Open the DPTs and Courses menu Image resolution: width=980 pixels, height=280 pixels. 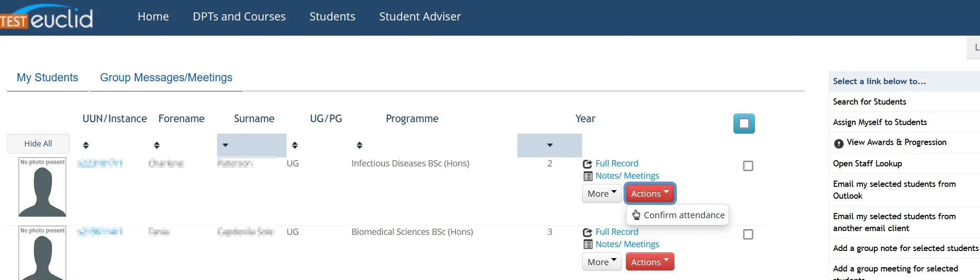coord(239,17)
